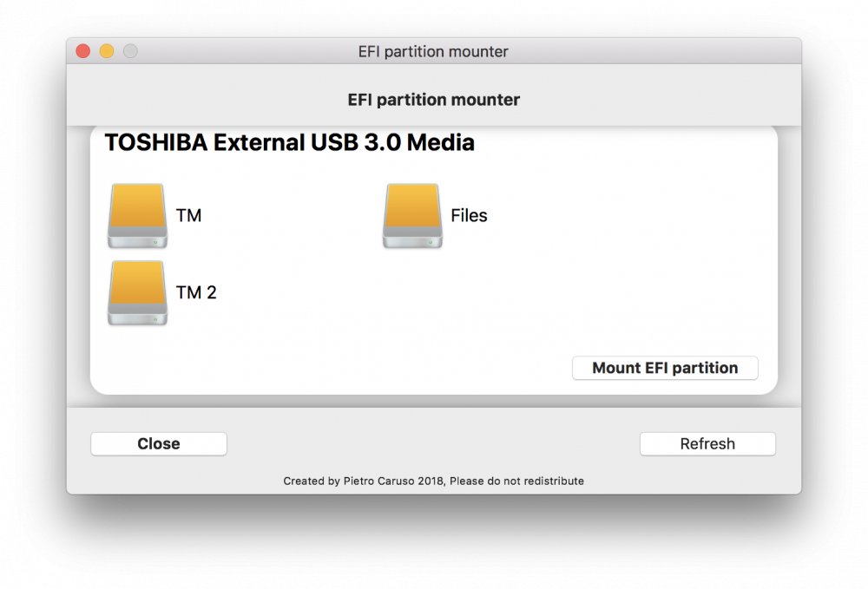The width and height of the screenshot is (868, 589).
Task: Click green indicator light on TM 2 drive
Action: 155,319
